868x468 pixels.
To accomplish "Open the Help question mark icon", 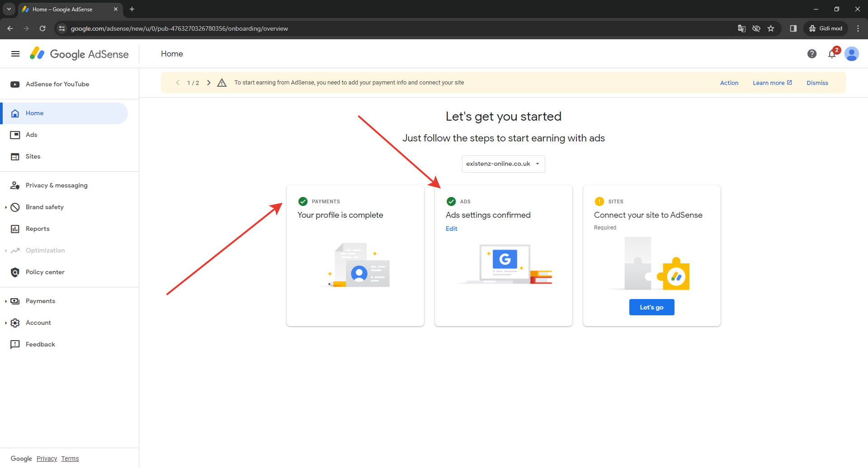I will click(812, 54).
